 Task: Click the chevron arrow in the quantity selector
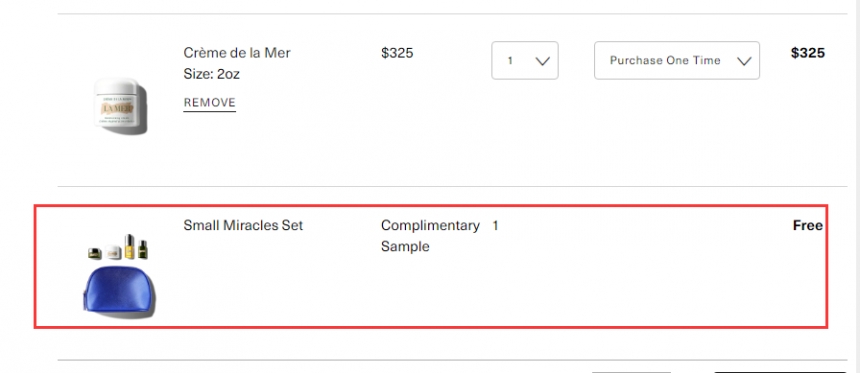click(x=542, y=61)
